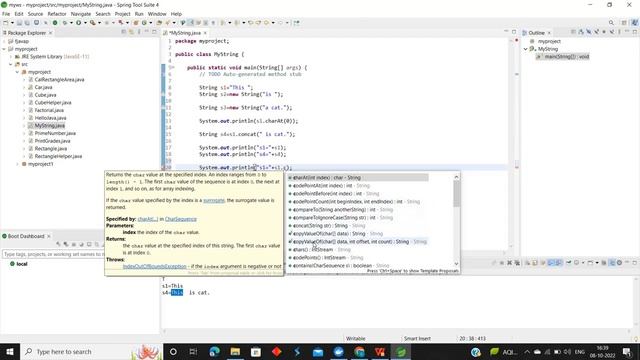Select main(String[]) method in Outline
Screen dimensions: 640x360
563,57
